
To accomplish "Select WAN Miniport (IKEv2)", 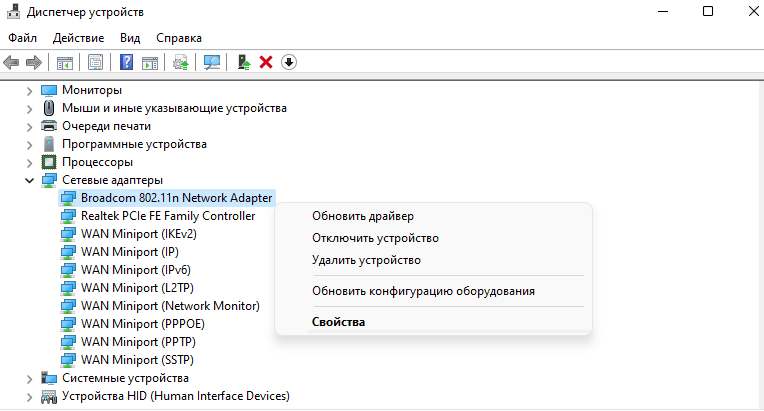I will pyautogui.click(x=139, y=234).
